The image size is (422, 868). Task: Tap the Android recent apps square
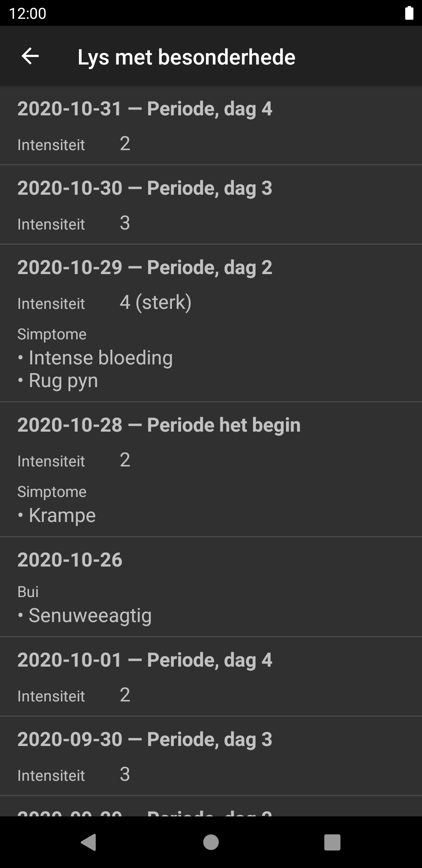tap(332, 842)
